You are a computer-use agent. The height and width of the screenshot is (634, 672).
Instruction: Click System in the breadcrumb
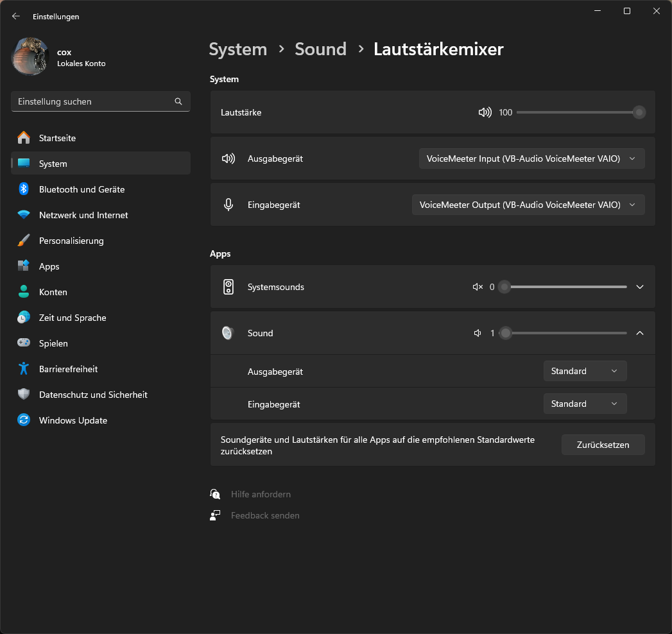[x=238, y=49]
